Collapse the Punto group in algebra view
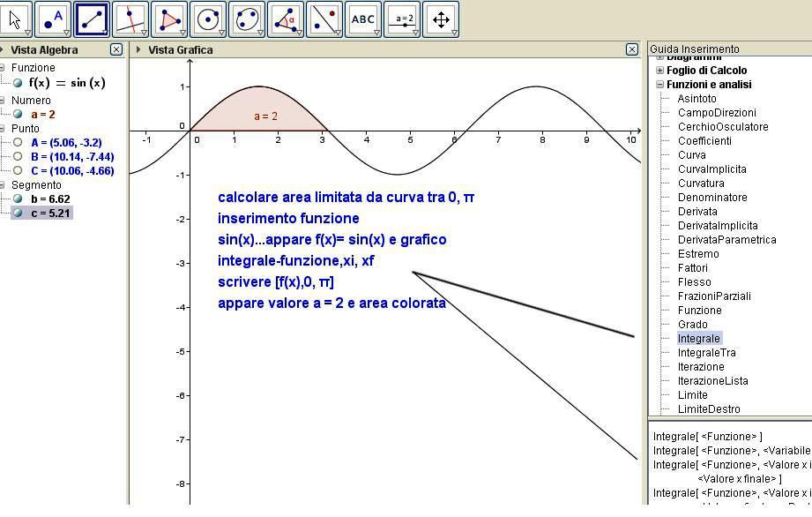The image size is (812, 517). click(x=2, y=129)
